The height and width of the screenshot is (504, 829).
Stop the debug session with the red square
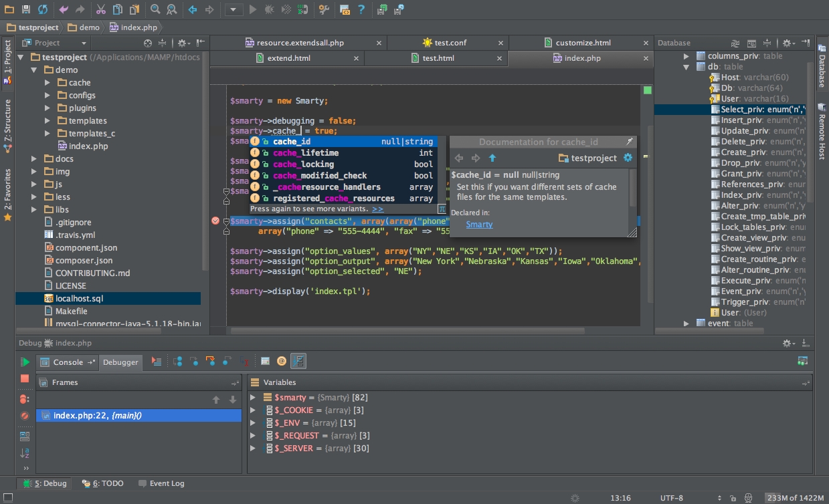[25, 379]
